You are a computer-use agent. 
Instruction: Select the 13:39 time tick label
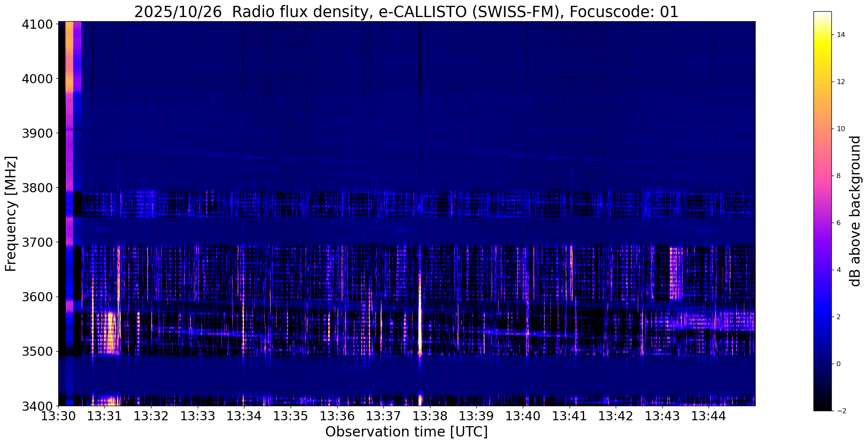pyautogui.click(x=477, y=416)
